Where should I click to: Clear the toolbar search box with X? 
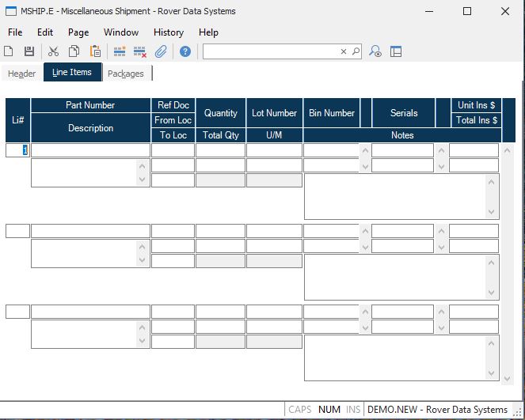point(344,51)
